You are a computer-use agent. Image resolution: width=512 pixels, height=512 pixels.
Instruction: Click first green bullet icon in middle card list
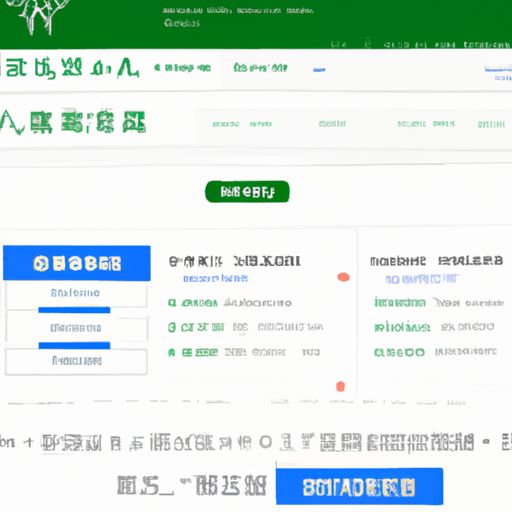pyautogui.click(x=172, y=303)
